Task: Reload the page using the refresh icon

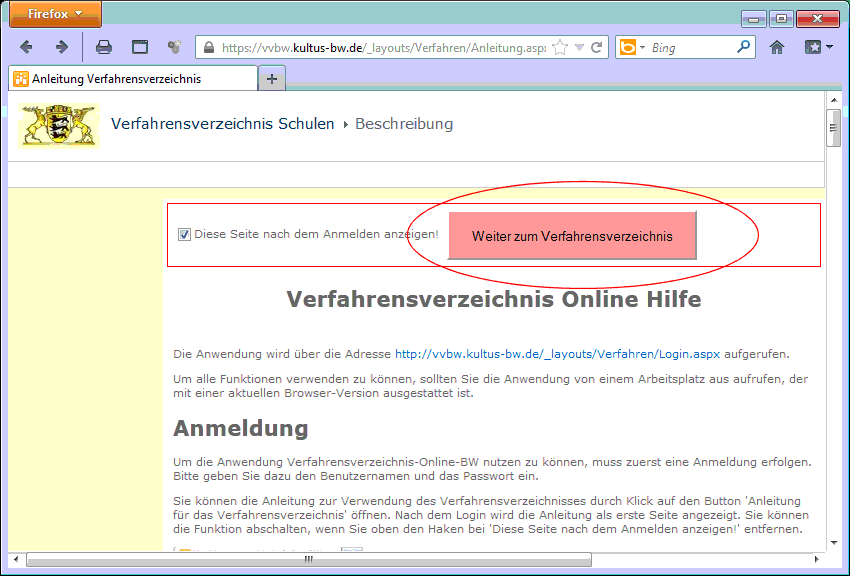Action: click(597, 47)
